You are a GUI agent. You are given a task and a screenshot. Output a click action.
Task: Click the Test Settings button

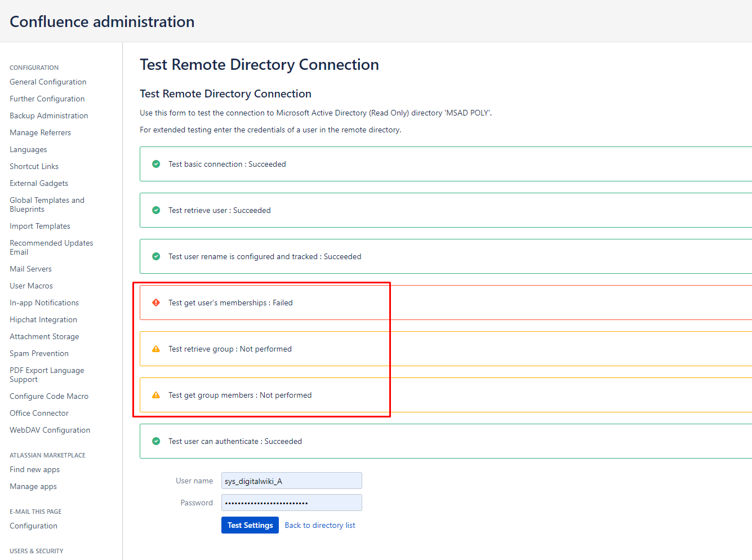coord(250,525)
